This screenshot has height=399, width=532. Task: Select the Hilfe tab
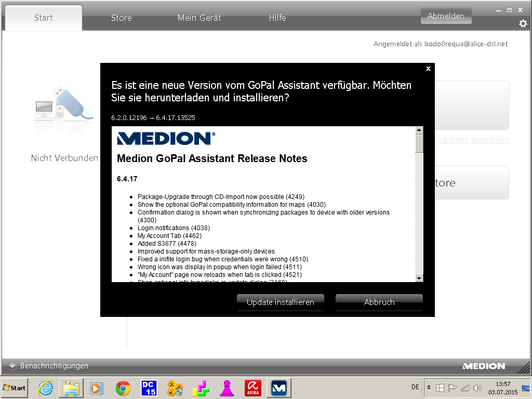[x=277, y=18]
